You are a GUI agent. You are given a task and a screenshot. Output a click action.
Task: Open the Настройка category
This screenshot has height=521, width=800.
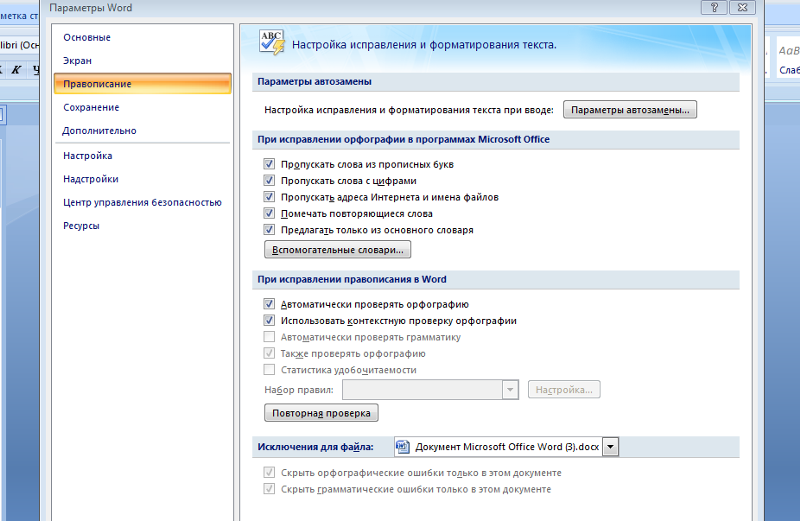[88, 156]
